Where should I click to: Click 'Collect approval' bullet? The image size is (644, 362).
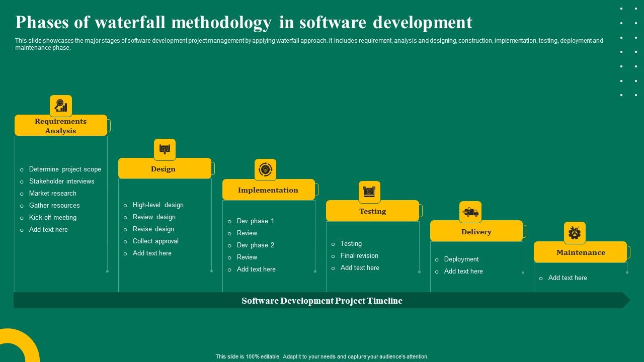(155, 241)
